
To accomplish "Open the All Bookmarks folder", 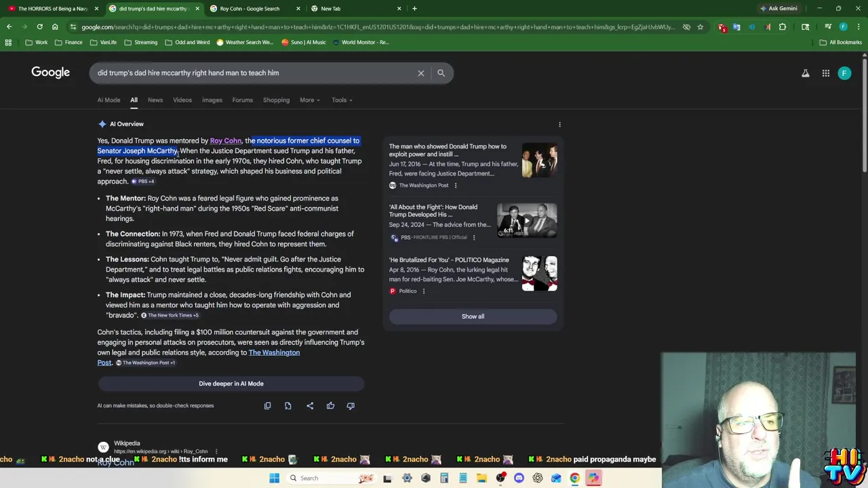I will coord(841,42).
